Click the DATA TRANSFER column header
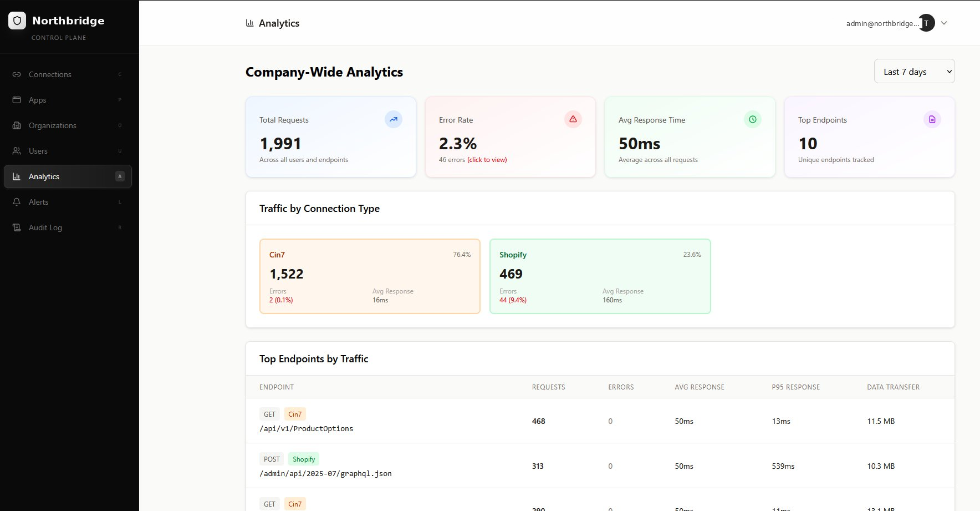The width and height of the screenshot is (980, 511). [x=893, y=387]
